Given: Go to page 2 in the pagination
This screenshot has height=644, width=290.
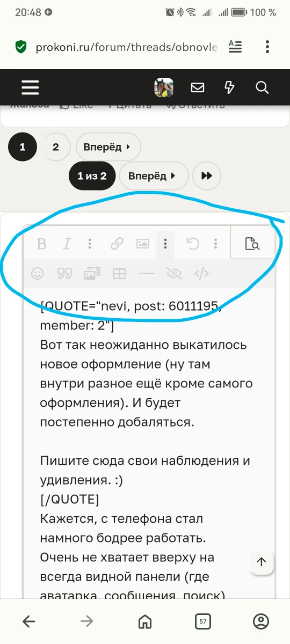Looking at the screenshot, I should point(56,147).
